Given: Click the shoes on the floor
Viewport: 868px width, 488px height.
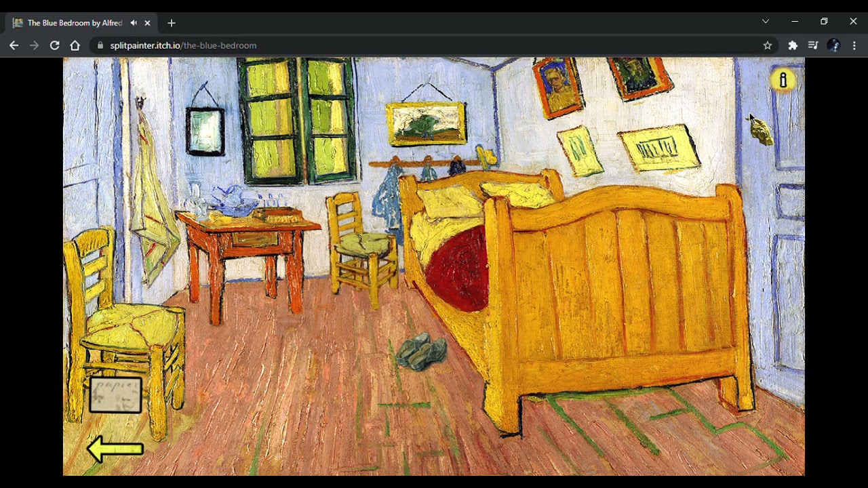Looking at the screenshot, I should (x=420, y=351).
